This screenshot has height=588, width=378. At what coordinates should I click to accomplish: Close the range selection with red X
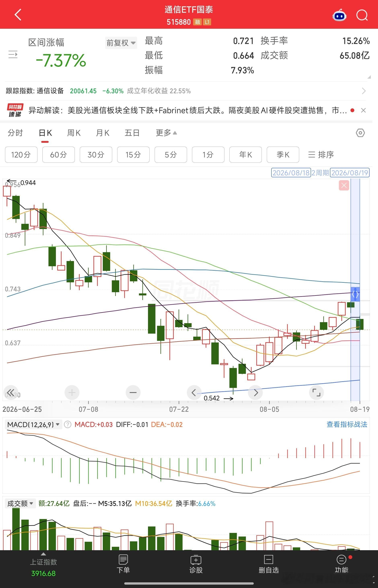344,186
